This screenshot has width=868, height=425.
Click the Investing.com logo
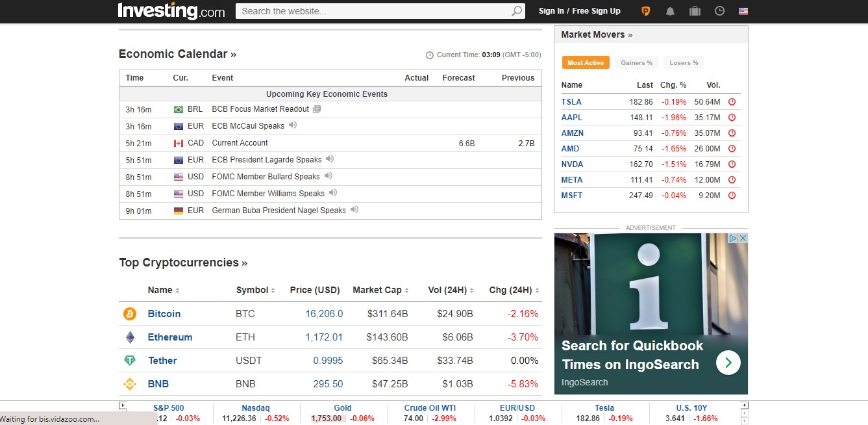pyautogui.click(x=171, y=11)
